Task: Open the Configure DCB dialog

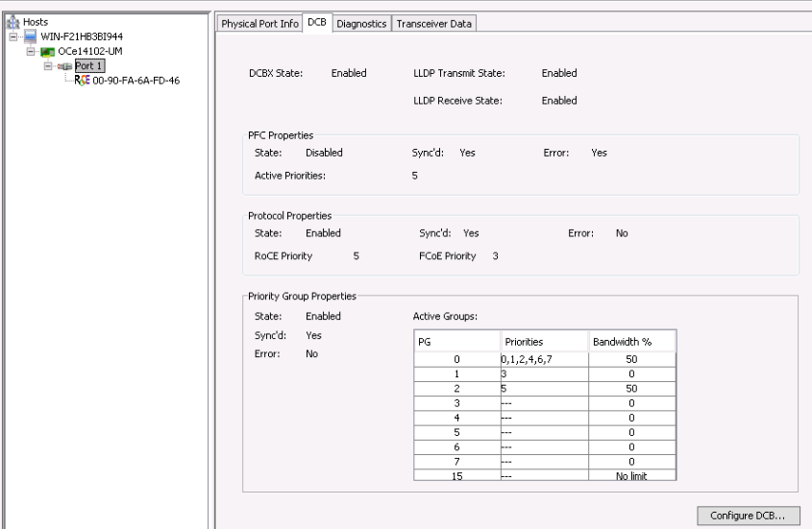Action: coord(748,516)
